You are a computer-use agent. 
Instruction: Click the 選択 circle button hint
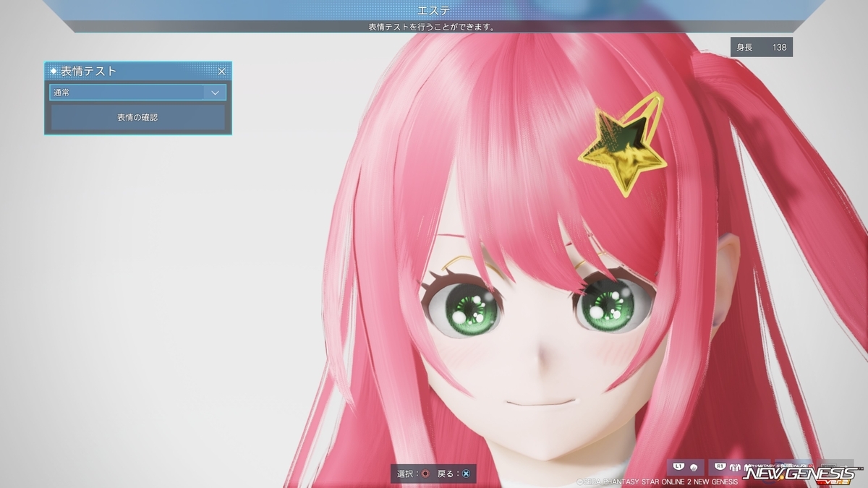pos(413,474)
